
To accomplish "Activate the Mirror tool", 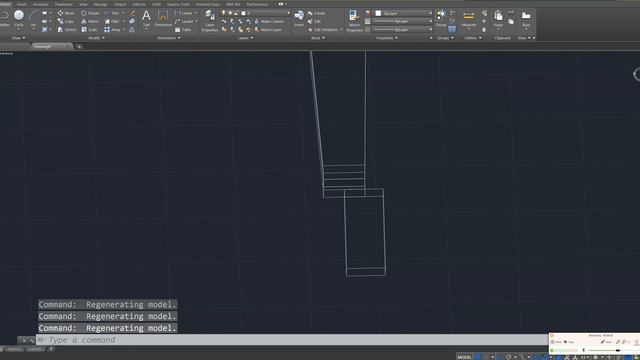I will click(x=90, y=21).
